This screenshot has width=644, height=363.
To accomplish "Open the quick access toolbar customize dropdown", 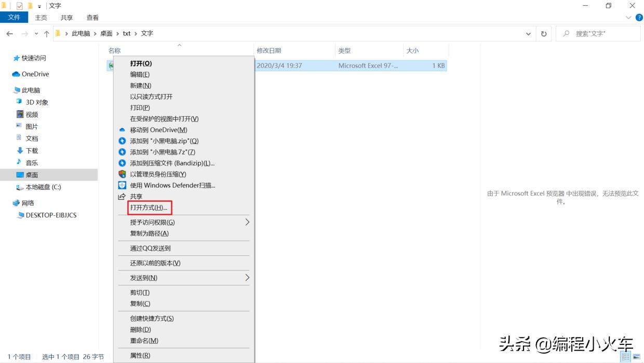I will coord(39,6).
